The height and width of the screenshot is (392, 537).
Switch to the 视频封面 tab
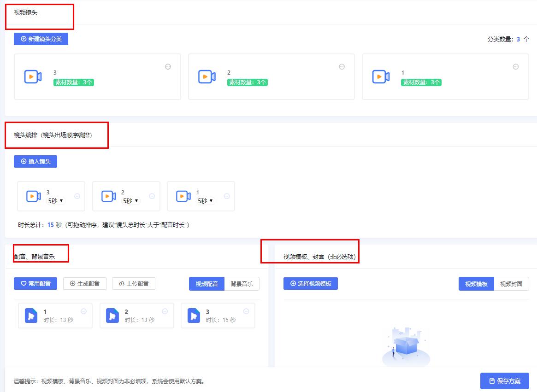(511, 284)
